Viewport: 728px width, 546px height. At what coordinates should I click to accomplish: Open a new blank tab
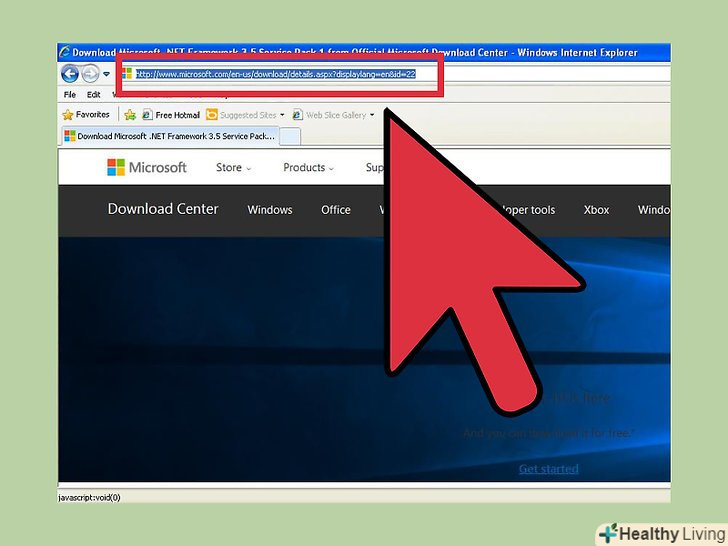[x=290, y=137]
